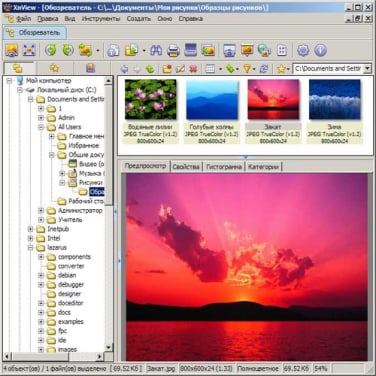This screenshot has height=376, width=376.
Task: Click the blue info About icon
Action: coord(320,50)
